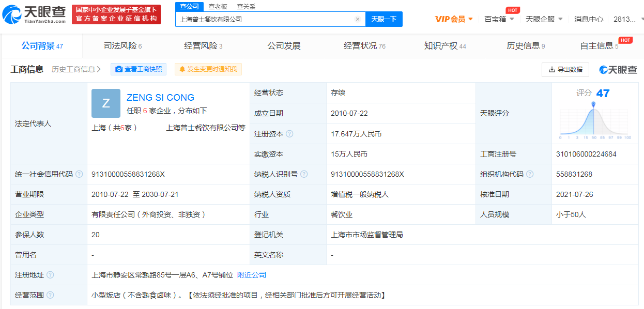The image size is (644, 309).
Task: Click the 天眼查 watermark logo beside export
Action: point(618,70)
